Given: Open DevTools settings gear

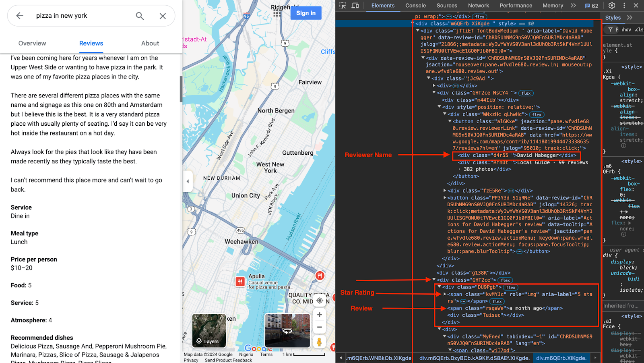Looking at the screenshot, I should click(x=612, y=6).
